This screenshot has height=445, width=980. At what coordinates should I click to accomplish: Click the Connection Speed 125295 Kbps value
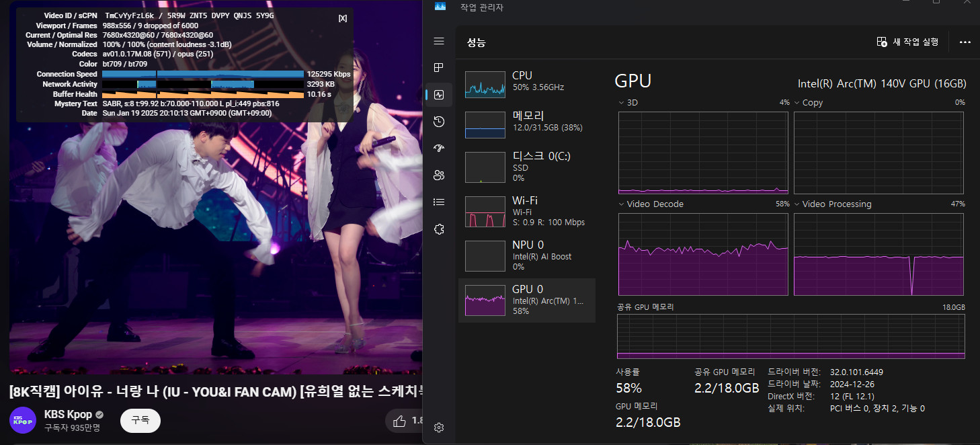pyautogui.click(x=329, y=74)
